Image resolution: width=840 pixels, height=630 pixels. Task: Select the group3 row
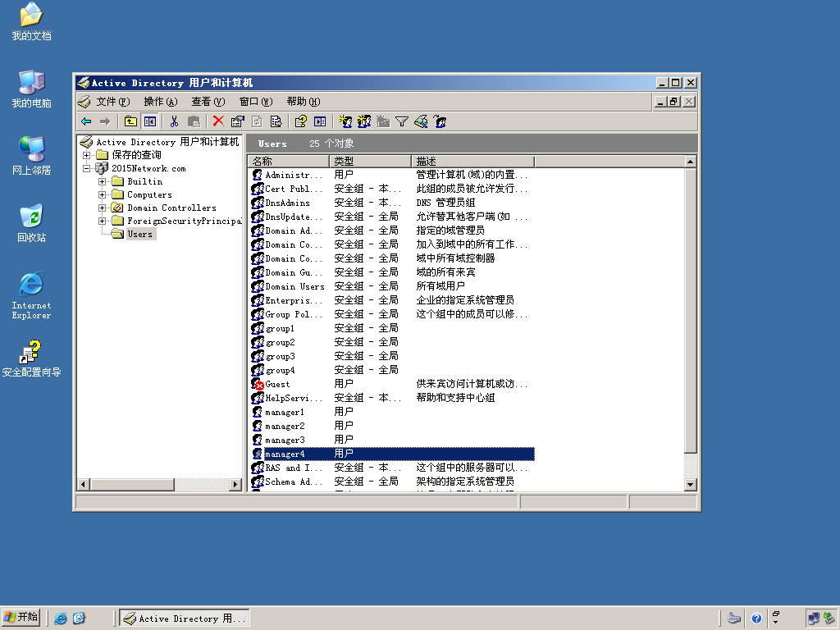tap(391, 356)
